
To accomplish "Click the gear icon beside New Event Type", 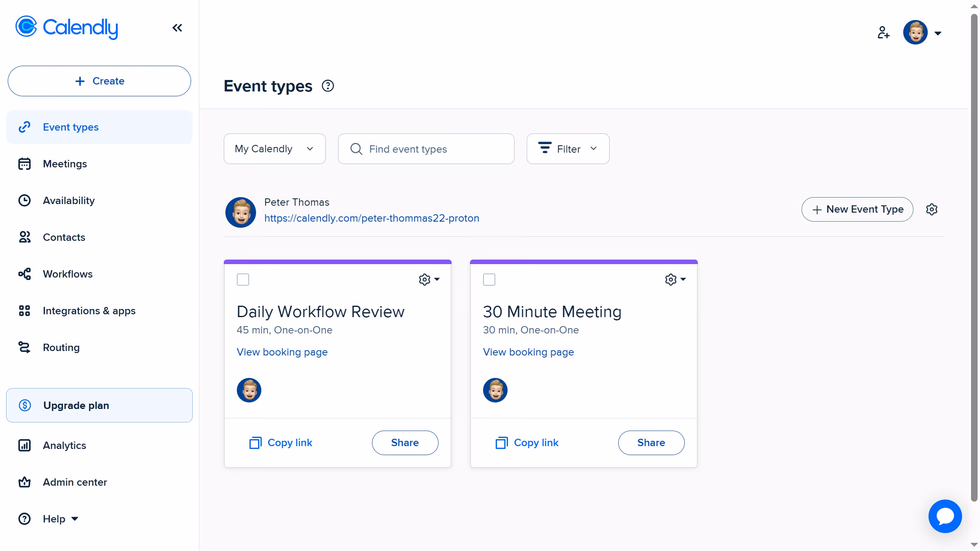I will tap(932, 209).
